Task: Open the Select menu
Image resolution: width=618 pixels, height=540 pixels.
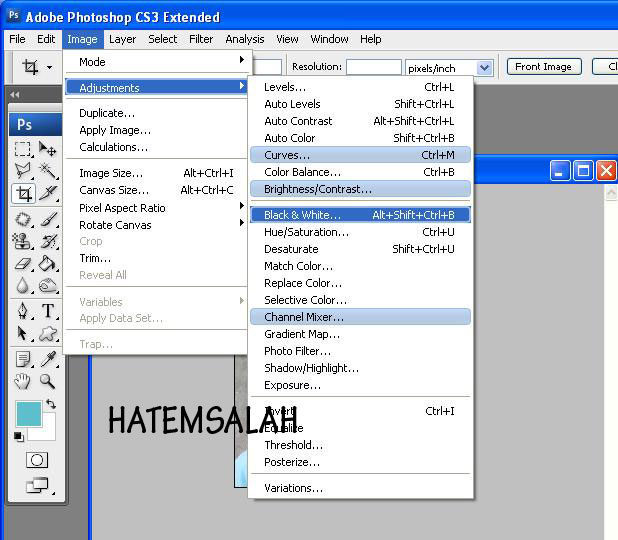Action: click(162, 39)
